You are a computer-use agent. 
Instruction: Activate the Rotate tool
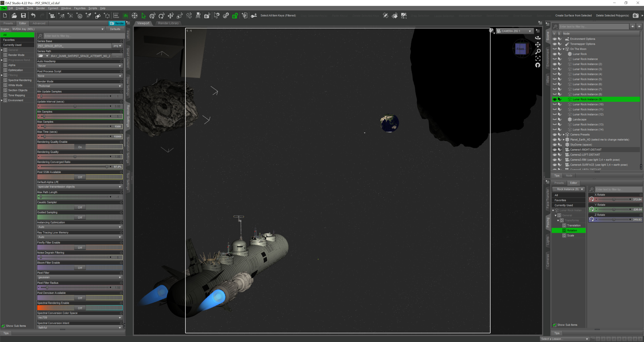162,15
